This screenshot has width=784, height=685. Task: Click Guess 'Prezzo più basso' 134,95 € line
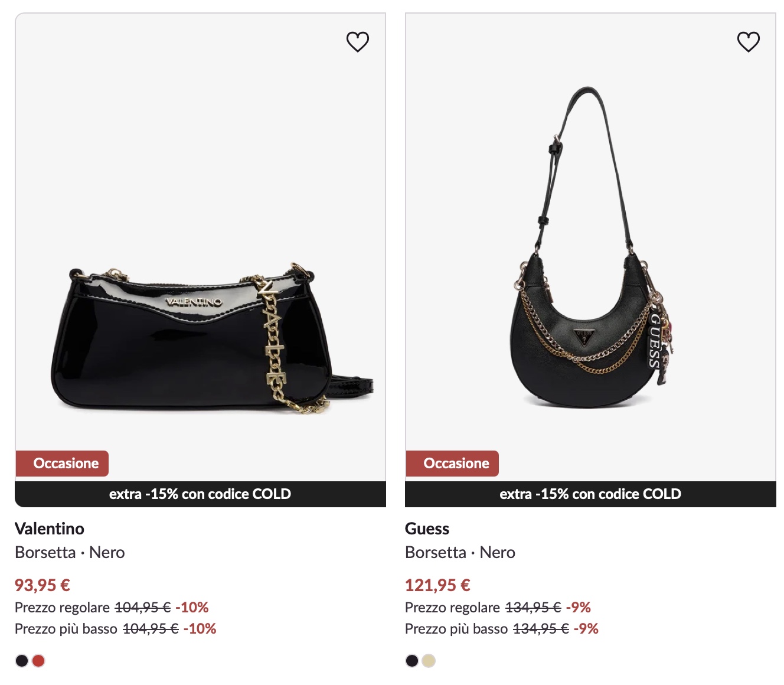point(501,629)
